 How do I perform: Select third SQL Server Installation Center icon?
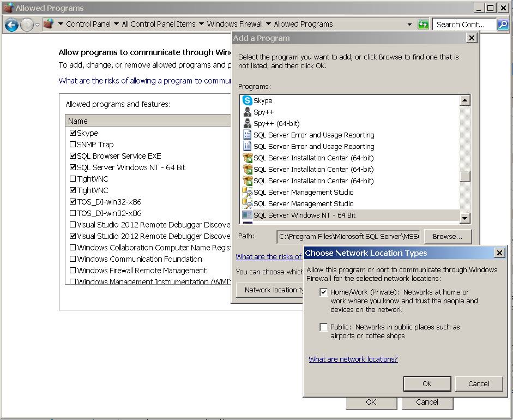tap(248, 181)
